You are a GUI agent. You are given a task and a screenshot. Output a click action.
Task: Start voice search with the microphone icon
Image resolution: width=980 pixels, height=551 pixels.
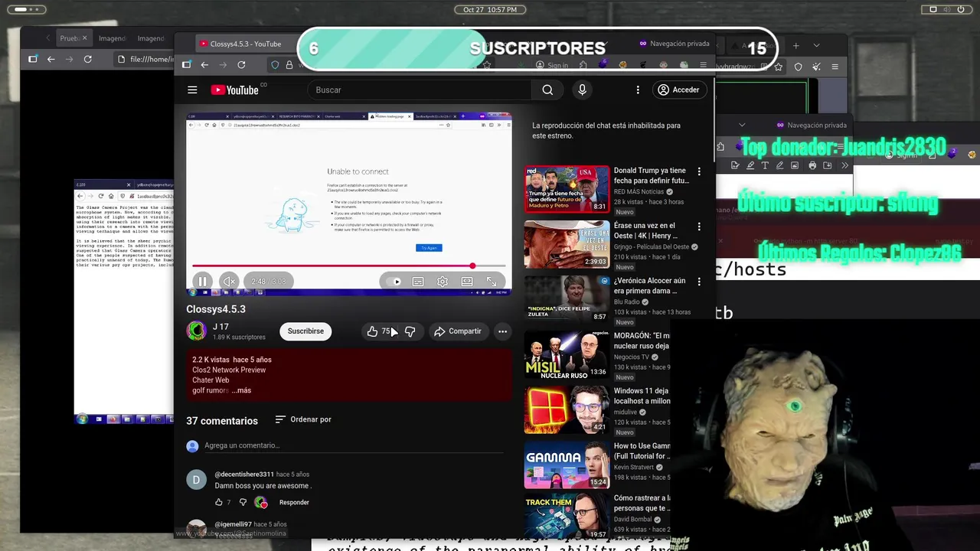tap(582, 90)
